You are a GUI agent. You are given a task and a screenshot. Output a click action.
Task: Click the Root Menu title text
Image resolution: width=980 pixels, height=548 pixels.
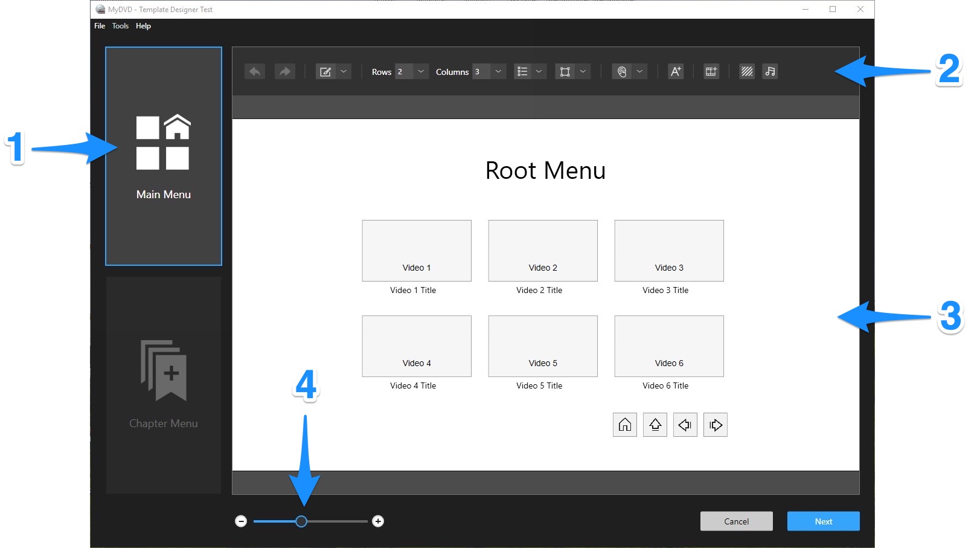(545, 170)
